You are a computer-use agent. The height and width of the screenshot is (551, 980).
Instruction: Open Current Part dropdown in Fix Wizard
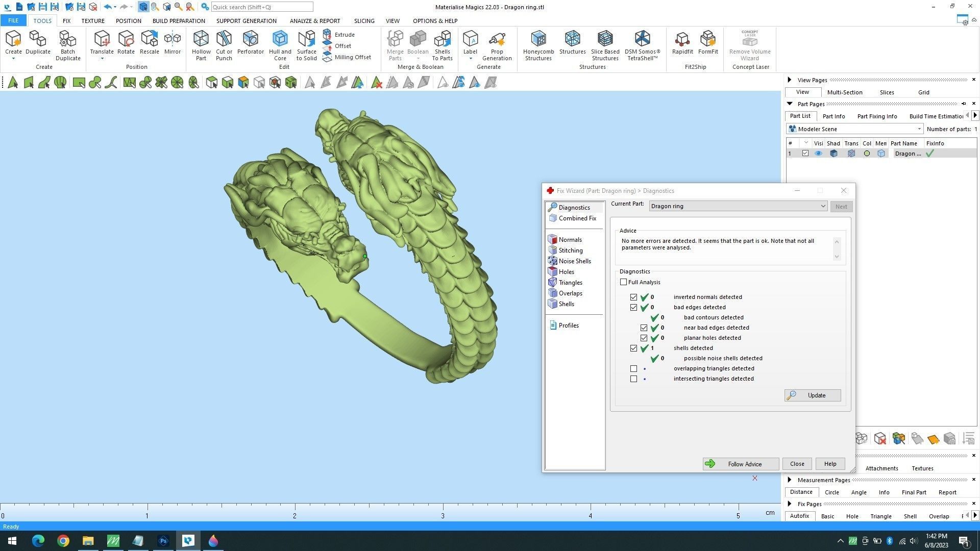pyautogui.click(x=738, y=206)
